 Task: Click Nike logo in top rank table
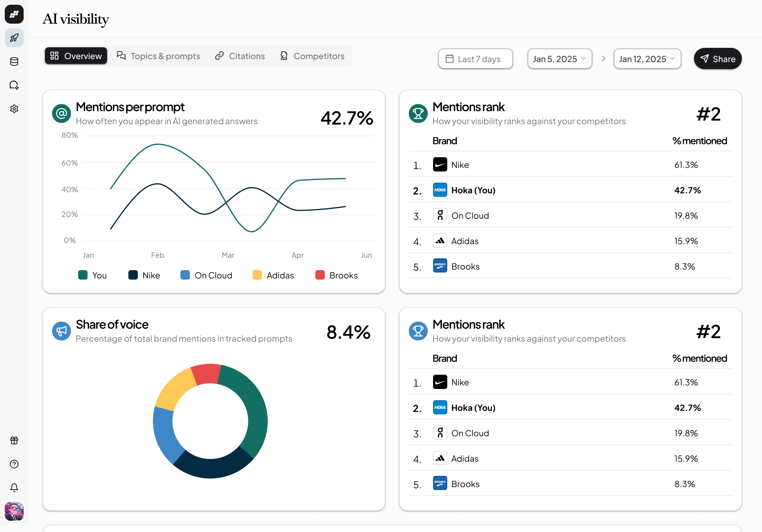tap(440, 165)
